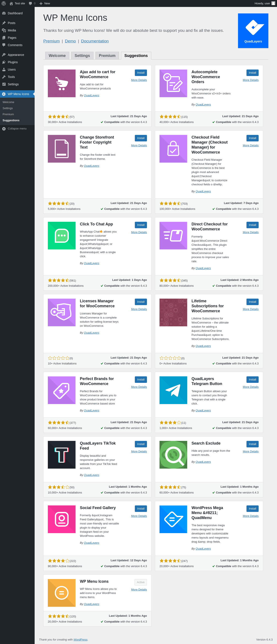Image resolution: width=277 pixels, height=644 pixels.
Task: Install Search Exclude plugin
Action: tap(253, 444)
